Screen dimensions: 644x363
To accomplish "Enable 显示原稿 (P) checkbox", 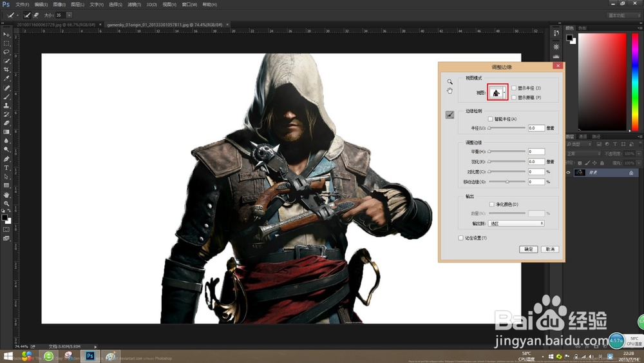I will (x=514, y=97).
